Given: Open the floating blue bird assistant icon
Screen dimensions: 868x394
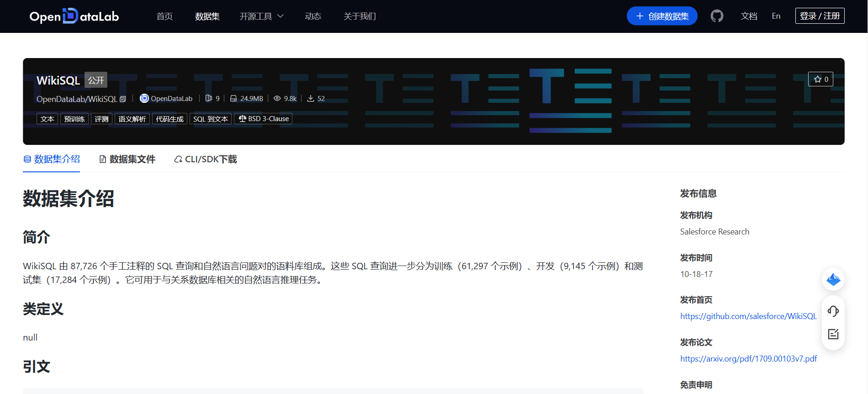Looking at the screenshot, I should click(833, 279).
